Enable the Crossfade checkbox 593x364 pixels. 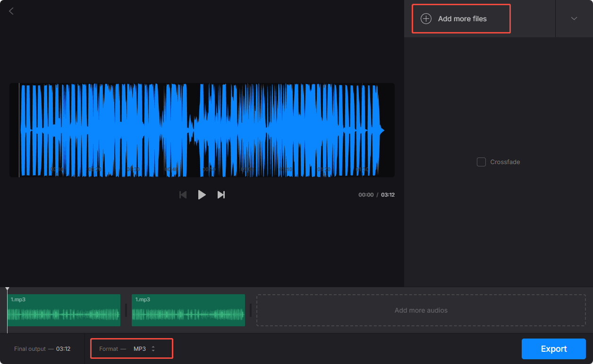[481, 162]
